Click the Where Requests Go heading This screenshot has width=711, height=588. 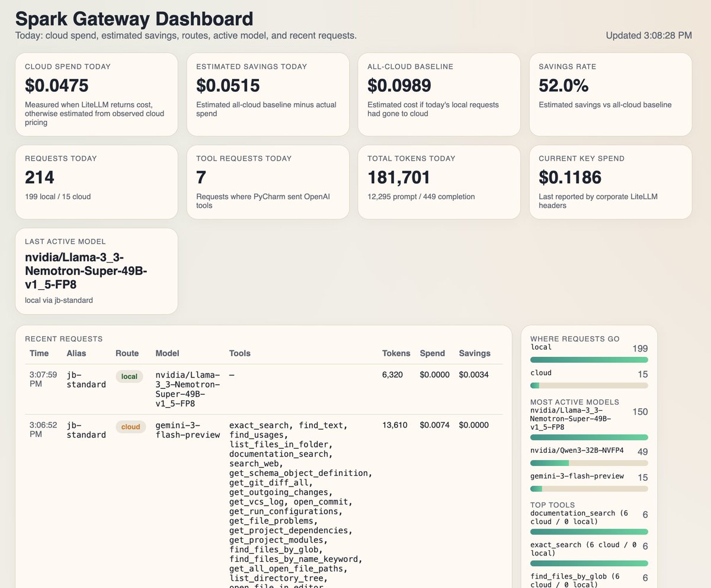coord(575,339)
